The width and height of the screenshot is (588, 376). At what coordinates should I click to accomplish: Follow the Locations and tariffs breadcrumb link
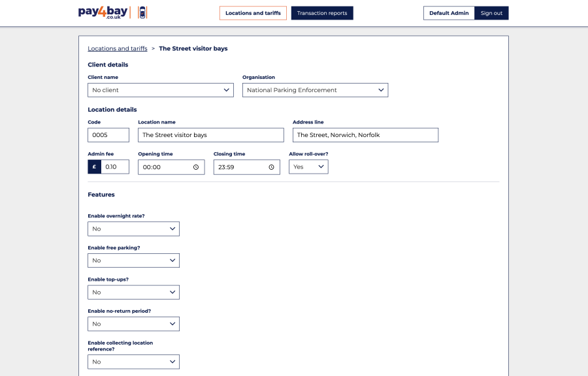[x=118, y=48]
